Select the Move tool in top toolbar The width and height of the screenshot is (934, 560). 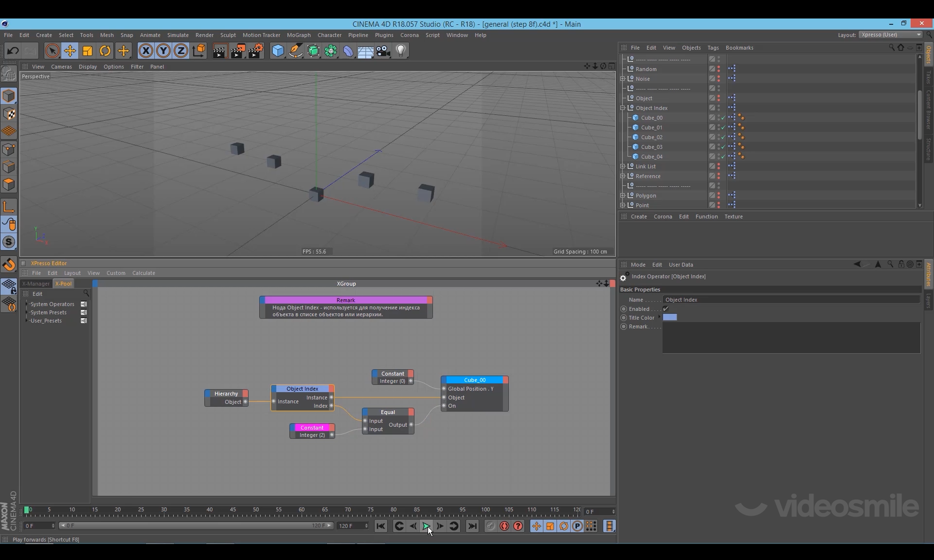(70, 51)
